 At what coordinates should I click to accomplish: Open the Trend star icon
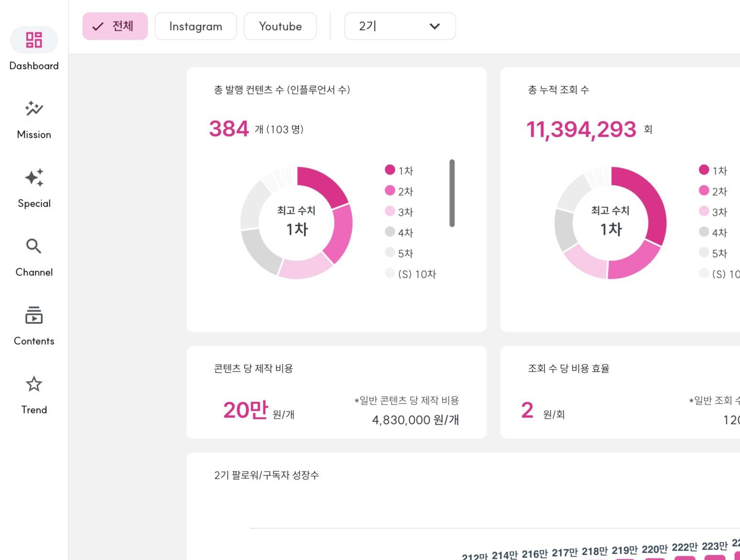click(34, 384)
